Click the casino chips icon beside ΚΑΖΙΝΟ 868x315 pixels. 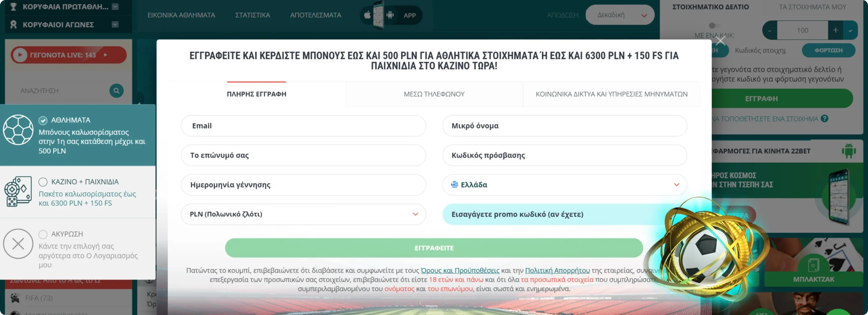19,191
